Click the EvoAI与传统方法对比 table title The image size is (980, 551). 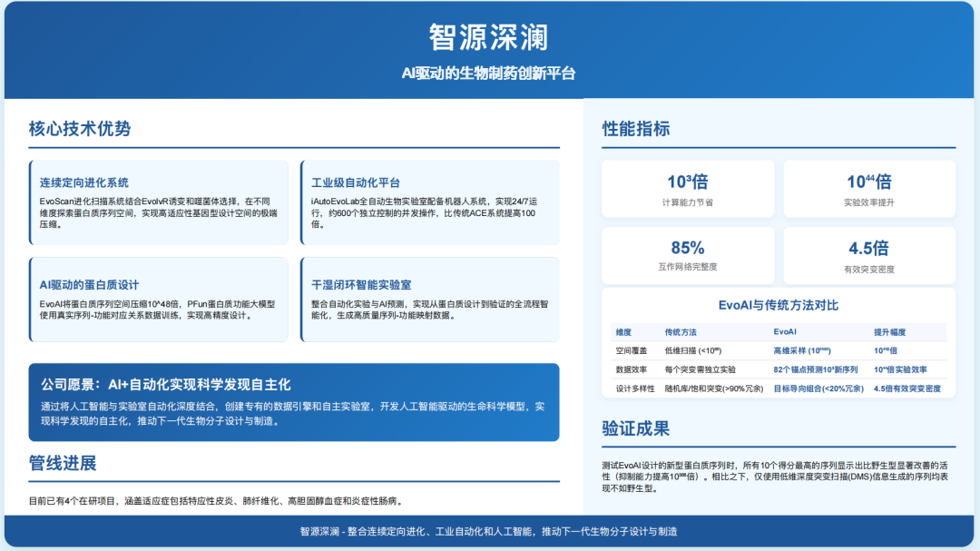click(x=779, y=305)
